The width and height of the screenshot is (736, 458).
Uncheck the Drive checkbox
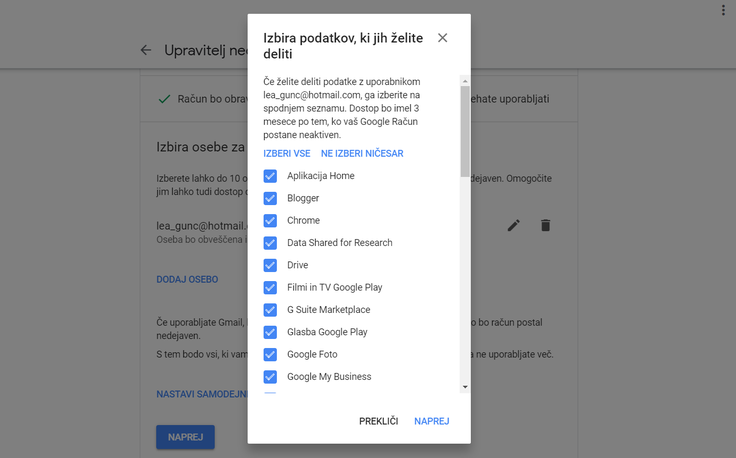click(270, 265)
